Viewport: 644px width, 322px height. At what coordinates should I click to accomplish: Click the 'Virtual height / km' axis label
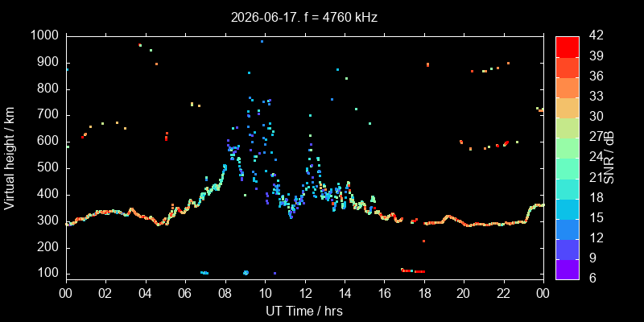10,158
